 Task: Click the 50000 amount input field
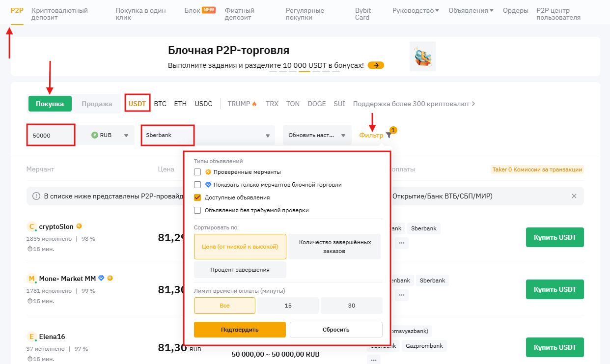click(50, 135)
